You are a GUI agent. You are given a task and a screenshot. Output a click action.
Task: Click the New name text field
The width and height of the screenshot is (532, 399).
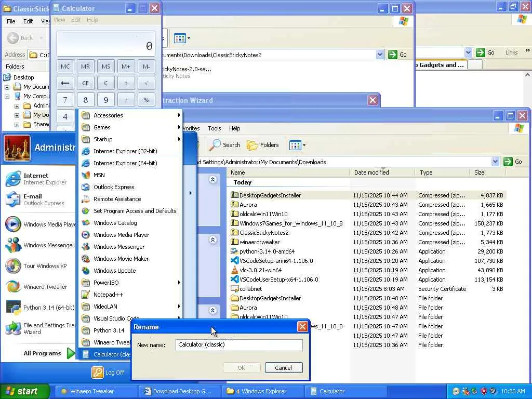[x=239, y=345]
